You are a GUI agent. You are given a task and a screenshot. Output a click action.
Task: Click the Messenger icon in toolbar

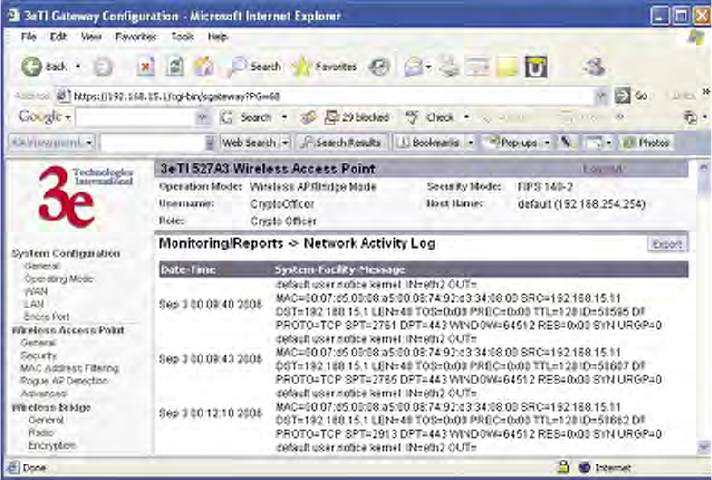point(593,67)
